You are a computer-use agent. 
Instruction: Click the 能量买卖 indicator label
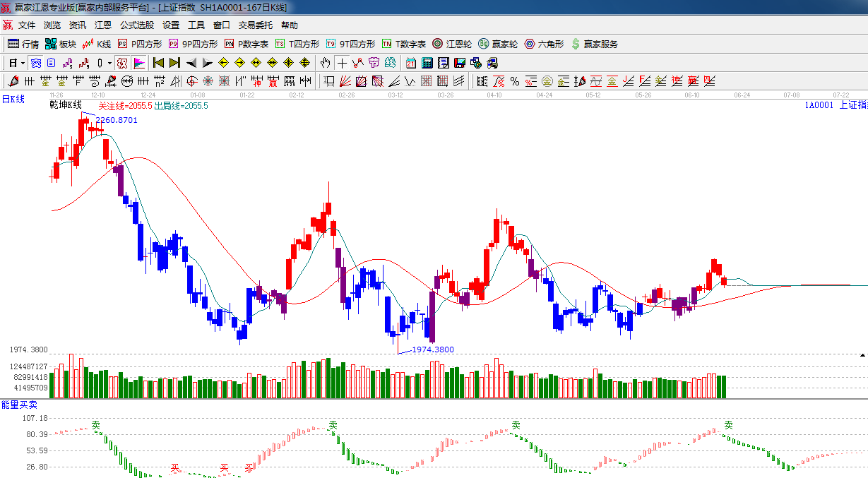(x=19, y=405)
